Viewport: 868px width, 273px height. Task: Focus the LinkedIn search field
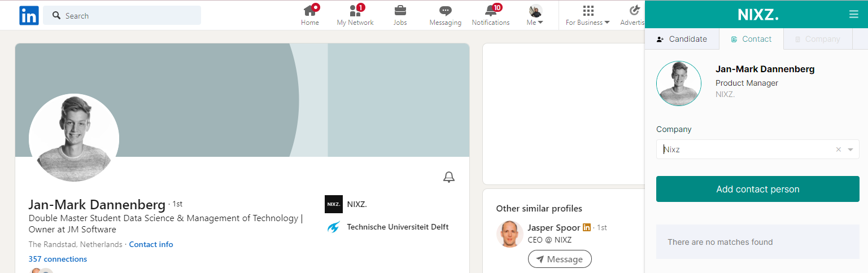coord(122,15)
